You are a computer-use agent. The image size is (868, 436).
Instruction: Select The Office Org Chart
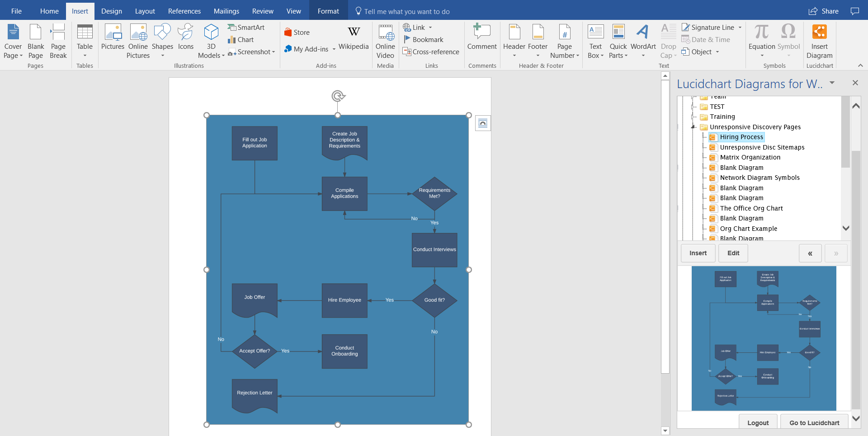(x=751, y=208)
